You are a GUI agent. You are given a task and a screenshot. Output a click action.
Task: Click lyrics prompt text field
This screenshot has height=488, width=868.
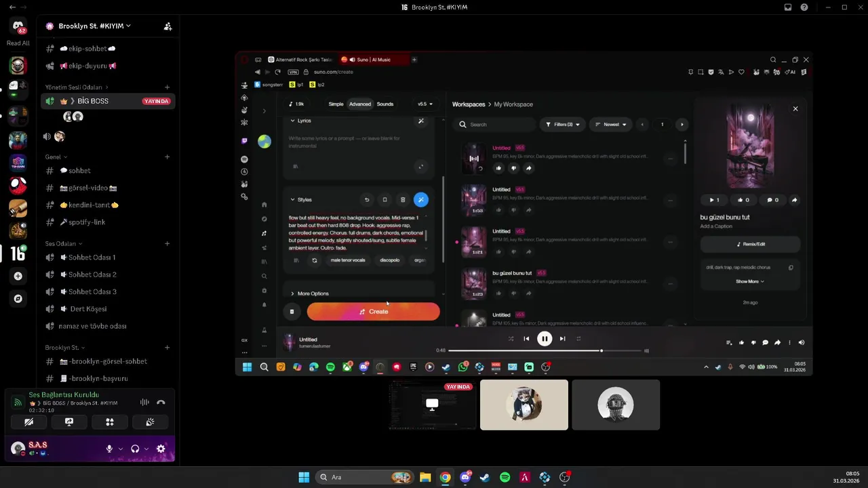[x=357, y=141]
